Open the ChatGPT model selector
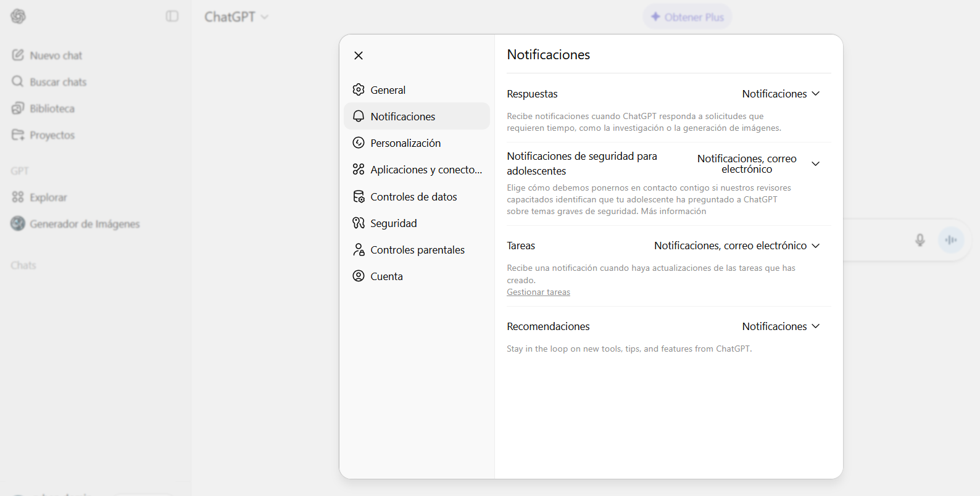The height and width of the screenshot is (496, 980). pos(236,17)
